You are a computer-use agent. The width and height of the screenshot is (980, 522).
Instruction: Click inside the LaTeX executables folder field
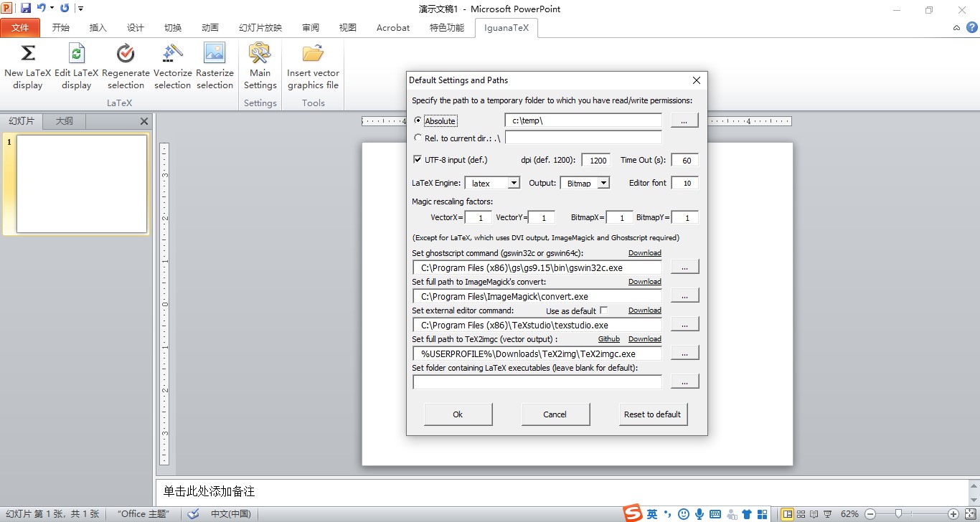point(537,381)
